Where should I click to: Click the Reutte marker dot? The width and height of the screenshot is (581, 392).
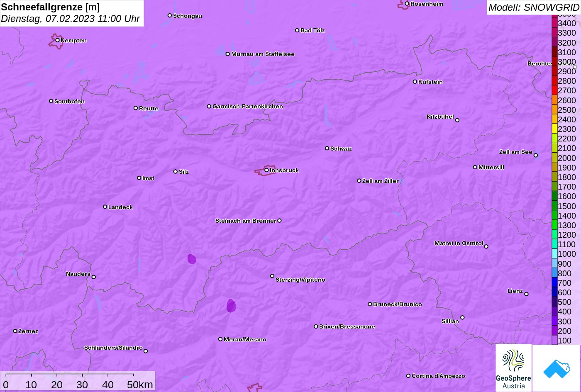136,108
